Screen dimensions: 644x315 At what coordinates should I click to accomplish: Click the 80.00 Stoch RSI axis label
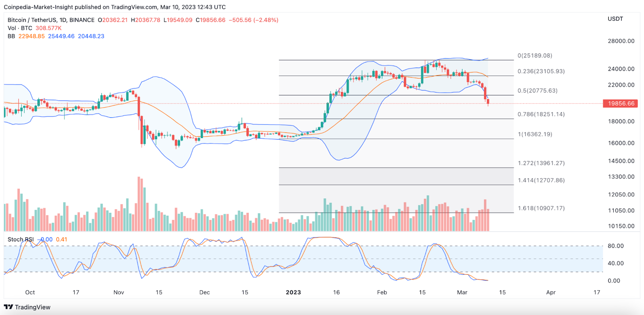point(615,246)
